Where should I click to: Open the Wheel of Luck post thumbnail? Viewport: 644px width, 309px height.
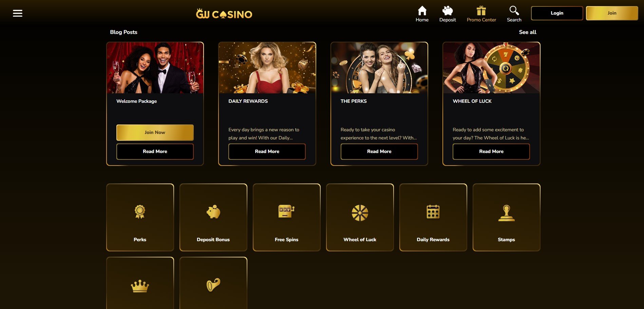[x=491, y=68]
